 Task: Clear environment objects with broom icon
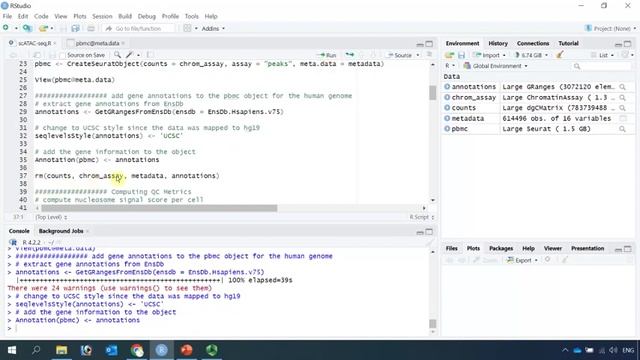click(x=560, y=55)
